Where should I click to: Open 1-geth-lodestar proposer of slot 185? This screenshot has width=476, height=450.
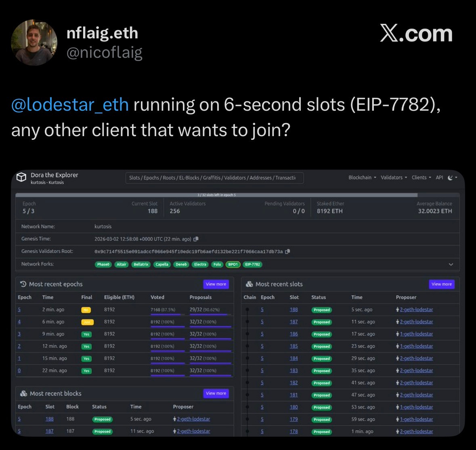coord(416,346)
